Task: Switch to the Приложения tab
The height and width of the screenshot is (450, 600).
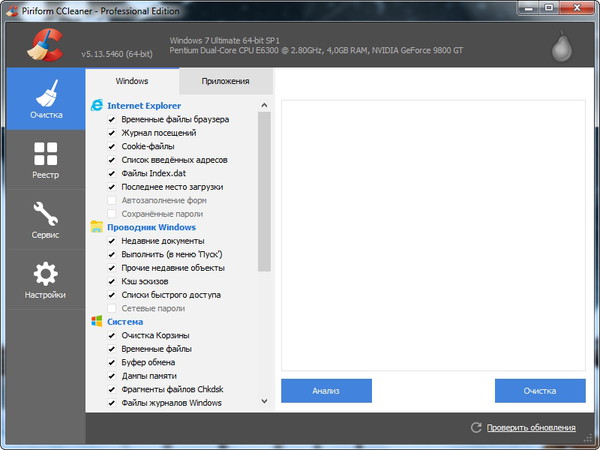Action: (225, 81)
